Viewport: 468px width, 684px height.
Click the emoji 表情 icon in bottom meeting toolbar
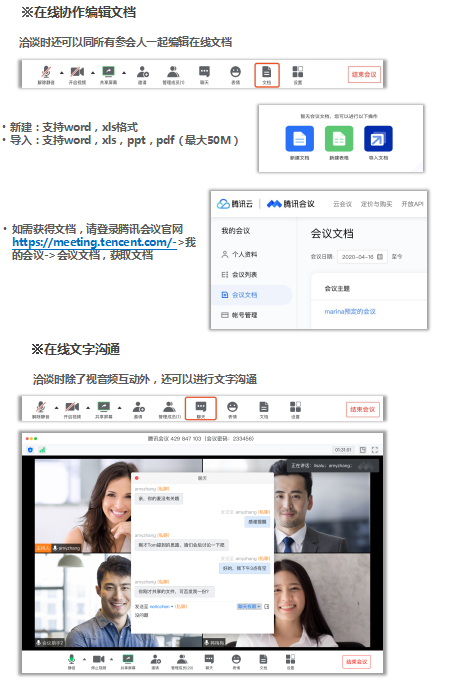click(236, 660)
